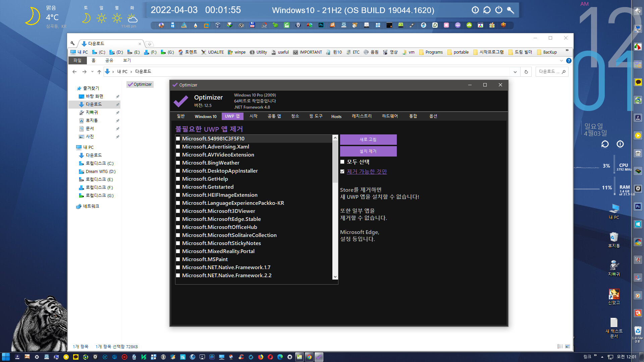Uncheck the 제거 가능한 것만 checkbox

(x=342, y=172)
